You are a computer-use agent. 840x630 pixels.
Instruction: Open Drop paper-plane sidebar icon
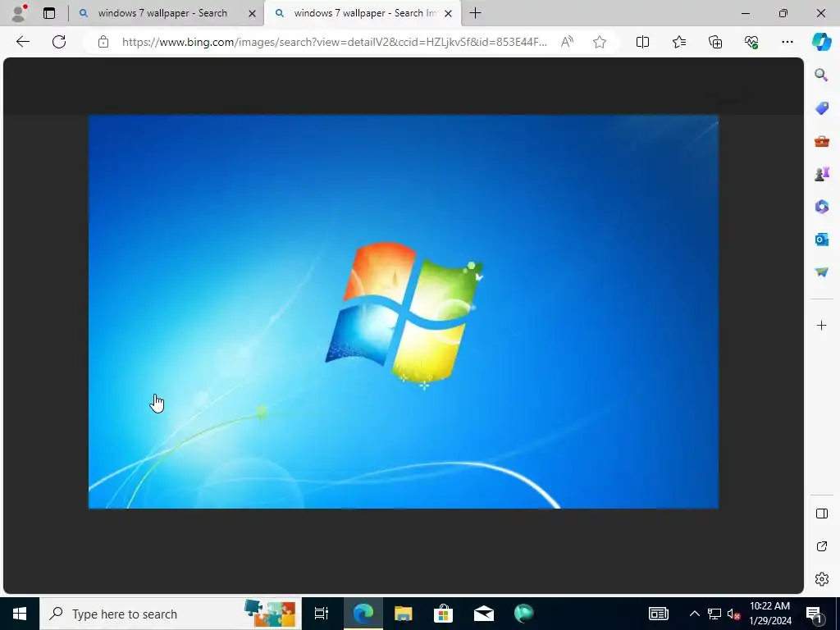click(821, 272)
